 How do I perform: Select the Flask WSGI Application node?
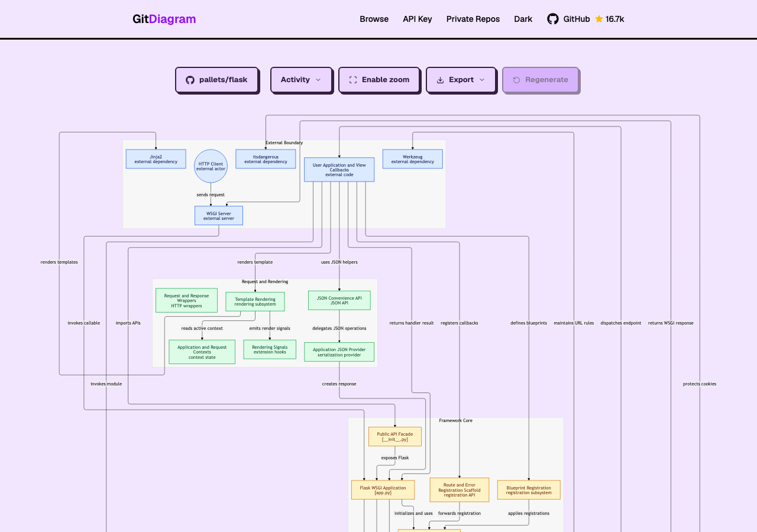(383, 490)
